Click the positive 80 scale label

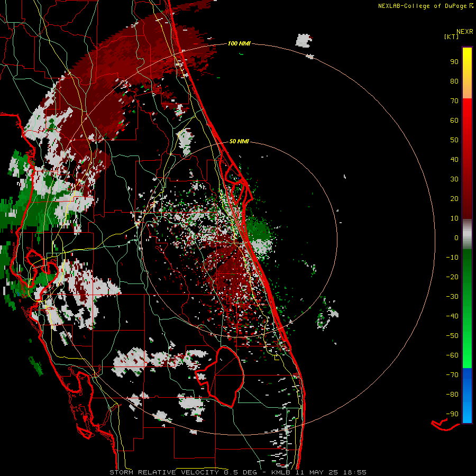pos(454,81)
